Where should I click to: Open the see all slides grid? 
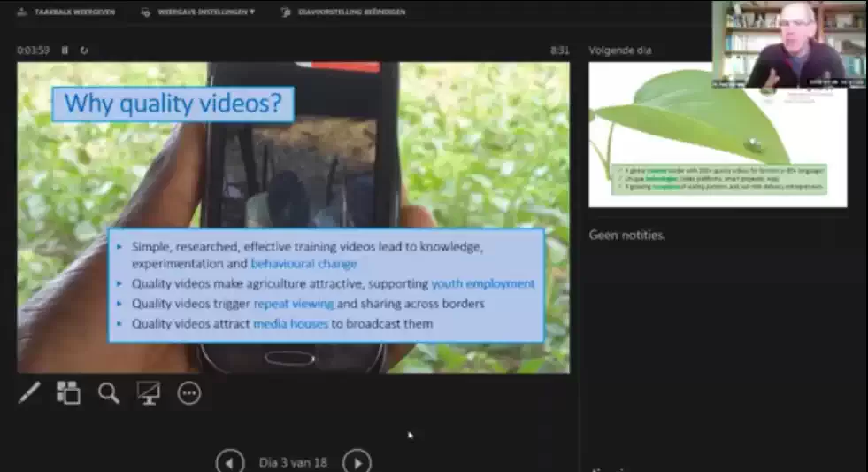68,393
